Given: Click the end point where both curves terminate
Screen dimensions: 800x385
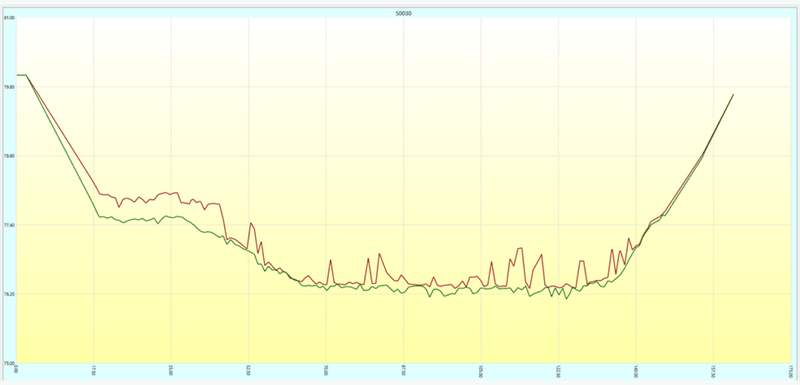Looking at the screenshot, I should tap(733, 94).
